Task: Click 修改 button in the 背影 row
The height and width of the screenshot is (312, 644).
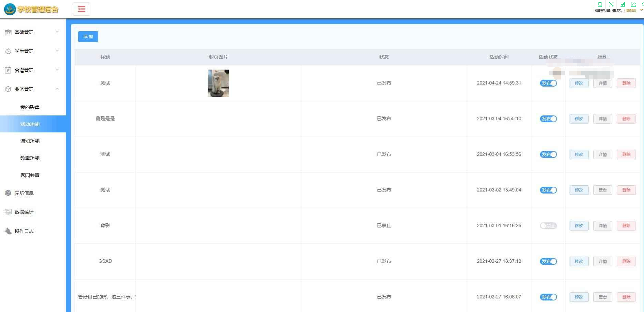Action: point(579,226)
